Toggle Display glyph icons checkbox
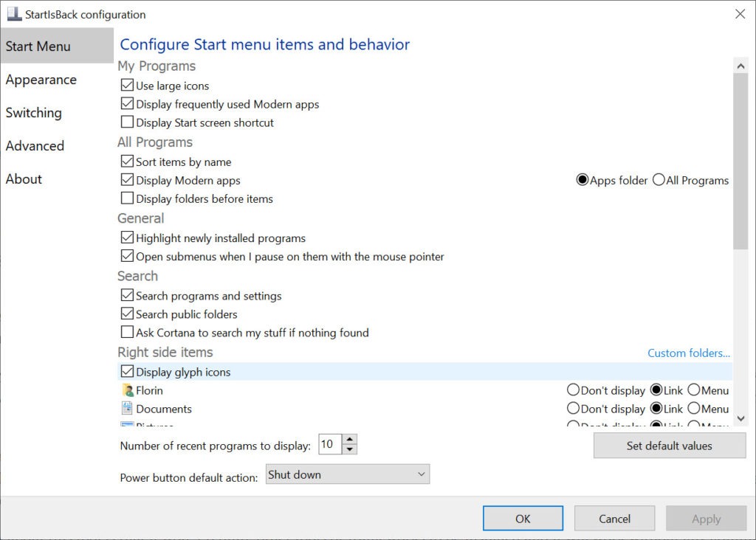This screenshot has height=540, width=756. (x=127, y=371)
